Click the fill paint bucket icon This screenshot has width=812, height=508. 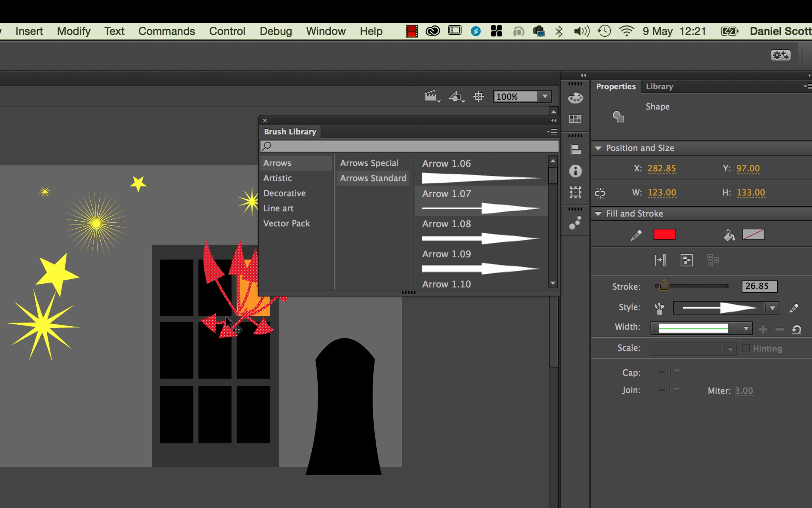pyautogui.click(x=729, y=235)
